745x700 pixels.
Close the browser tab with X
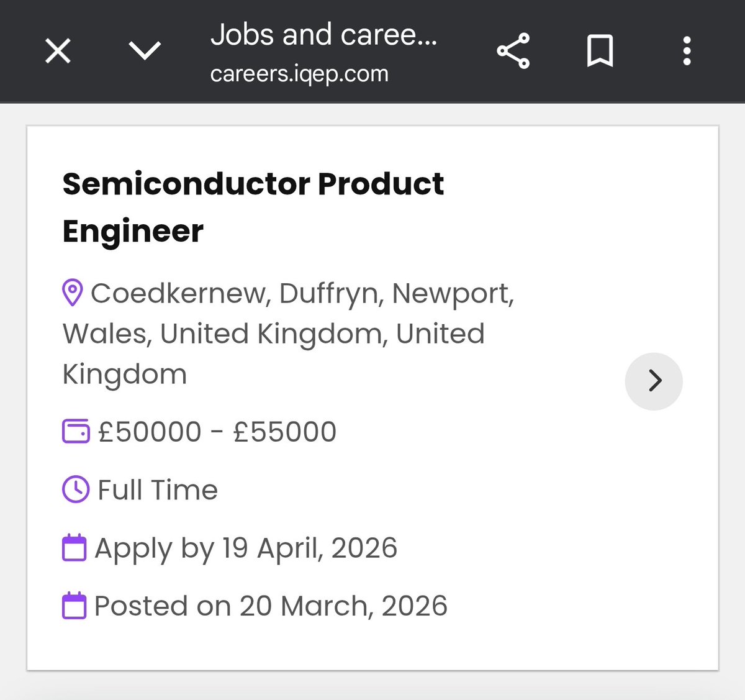click(x=58, y=51)
